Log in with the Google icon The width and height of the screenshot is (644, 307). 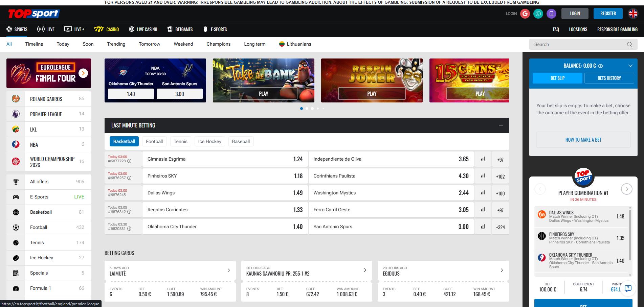pos(525,14)
